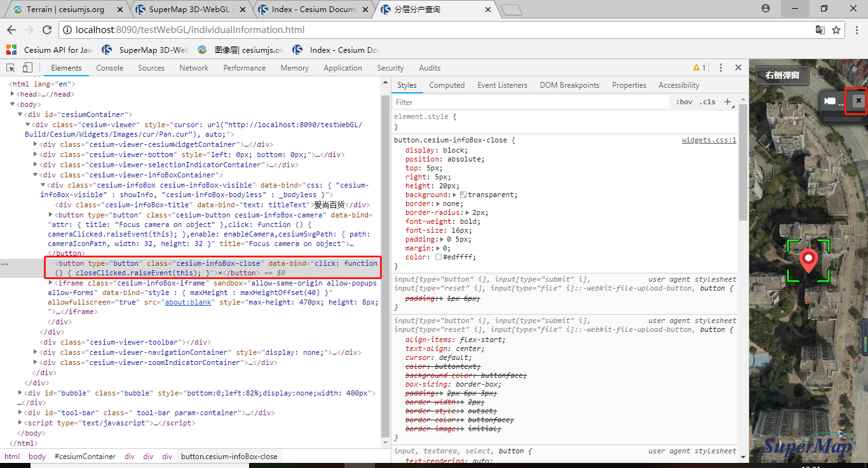Open the Index - Cesium Doc bookmark
868x468 pixels.
(336, 50)
